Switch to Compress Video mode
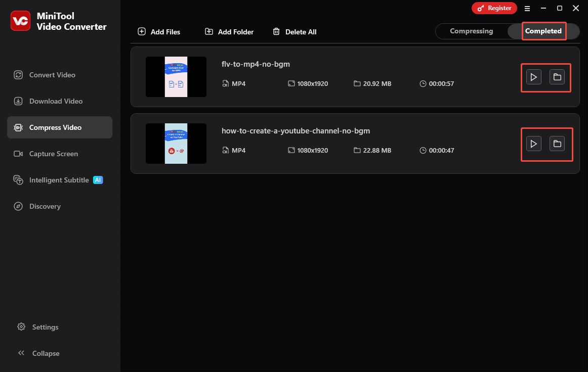The height and width of the screenshot is (372, 588). [56, 127]
